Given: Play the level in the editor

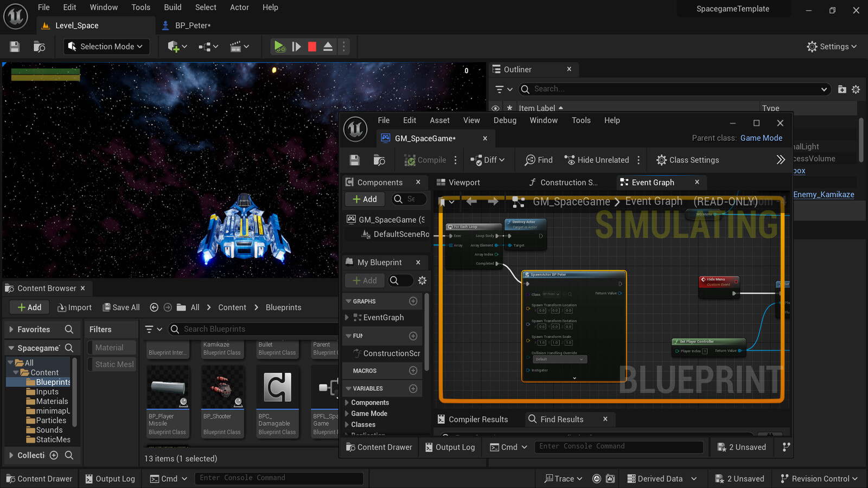Looking at the screenshot, I should (279, 47).
